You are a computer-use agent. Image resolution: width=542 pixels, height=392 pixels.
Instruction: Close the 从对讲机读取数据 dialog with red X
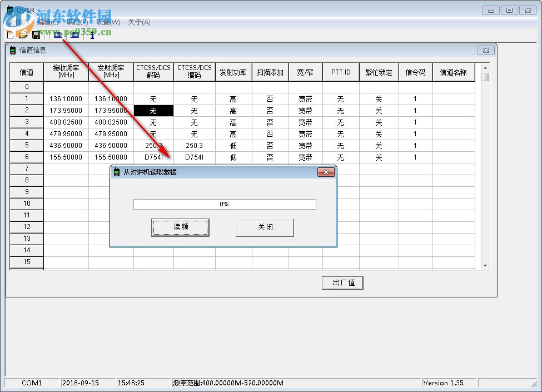(326, 172)
